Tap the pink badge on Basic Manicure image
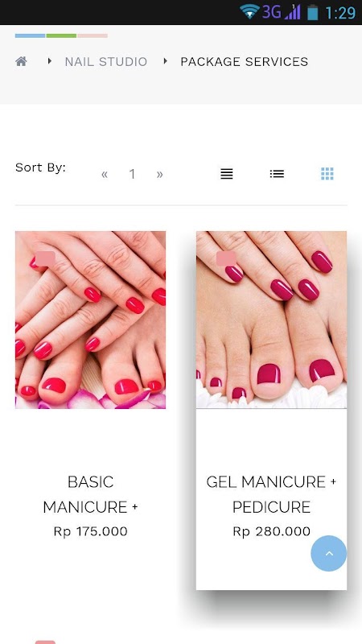The height and width of the screenshot is (644, 362). 45,258
